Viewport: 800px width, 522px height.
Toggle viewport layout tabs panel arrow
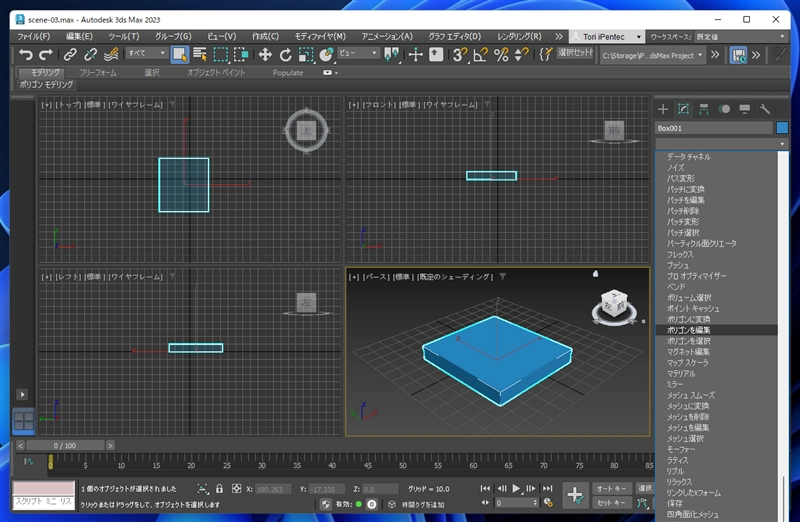pos(22,394)
